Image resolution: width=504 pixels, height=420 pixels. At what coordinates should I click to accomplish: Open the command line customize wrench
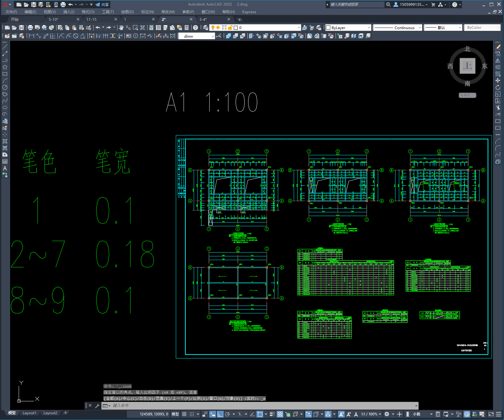pyautogui.click(x=97, y=406)
